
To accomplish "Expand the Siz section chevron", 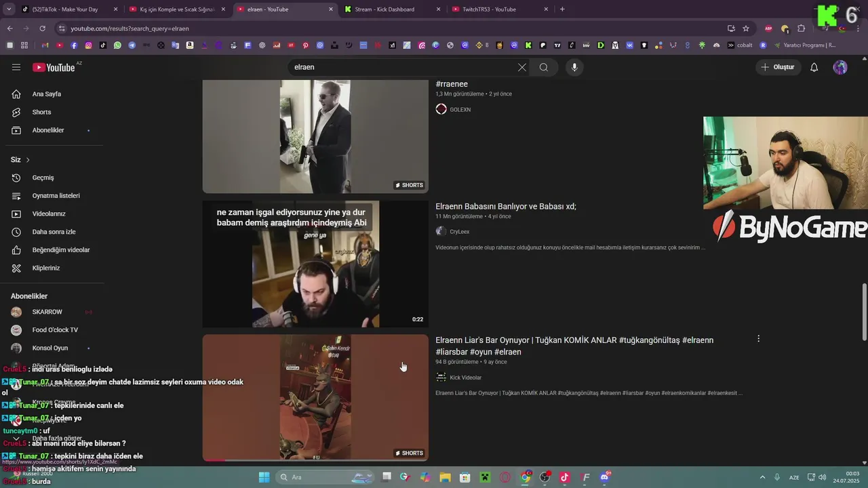I will click(28, 160).
